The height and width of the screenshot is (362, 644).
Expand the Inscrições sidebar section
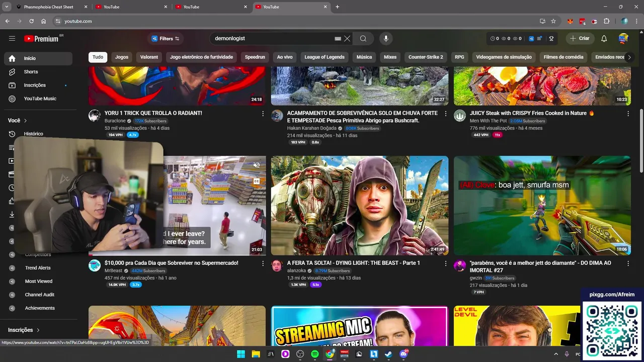24,330
